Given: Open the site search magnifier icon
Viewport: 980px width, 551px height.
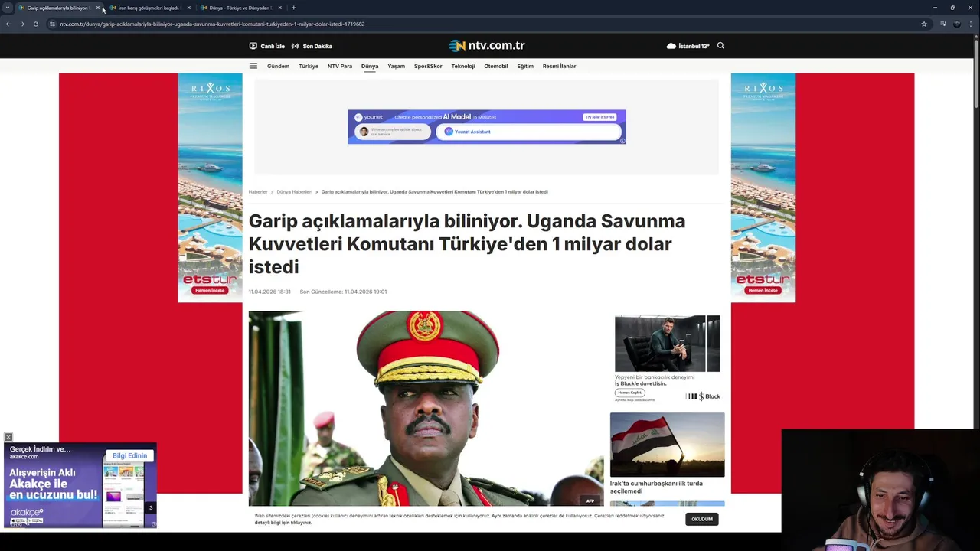Looking at the screenshot, I should (720, 46).
